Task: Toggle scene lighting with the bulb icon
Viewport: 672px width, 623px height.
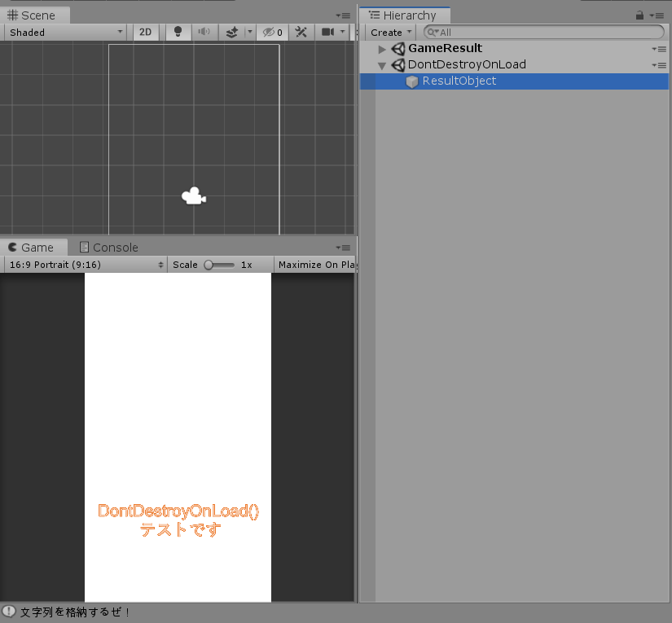Action: [178, 32]
